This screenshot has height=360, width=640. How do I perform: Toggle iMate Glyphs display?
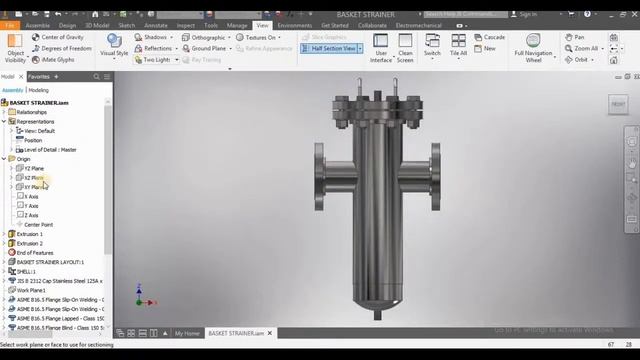tap(53, 60)
